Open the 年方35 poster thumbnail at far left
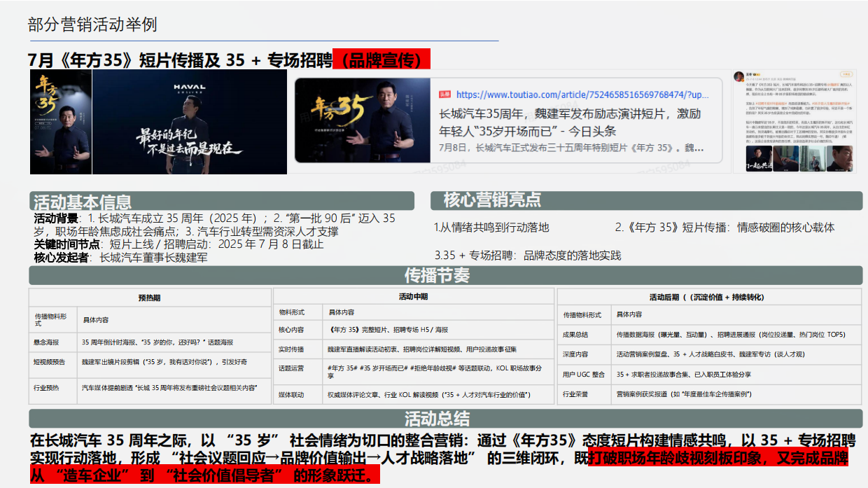The height and width of the screenshot is (488, 868). [61, 122]
